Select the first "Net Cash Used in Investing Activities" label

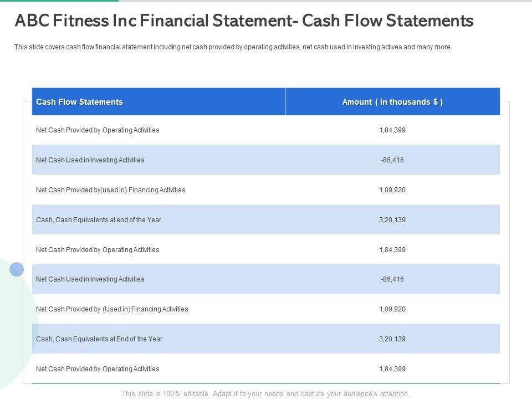coord(90,160)
